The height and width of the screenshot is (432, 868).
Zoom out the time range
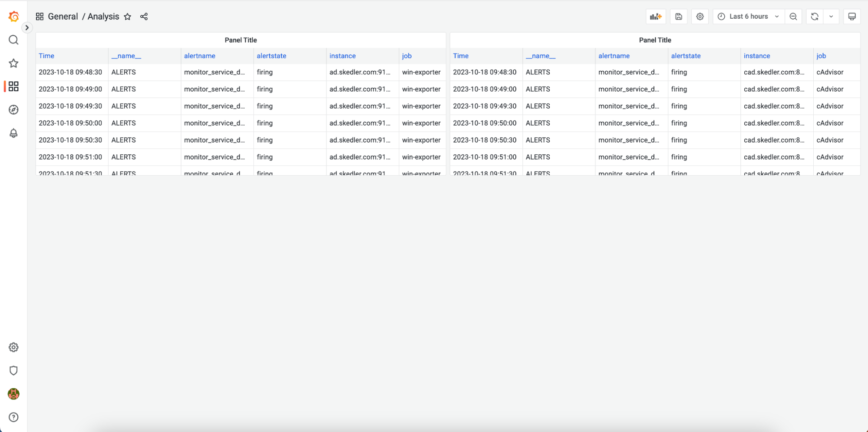(793, 16)
